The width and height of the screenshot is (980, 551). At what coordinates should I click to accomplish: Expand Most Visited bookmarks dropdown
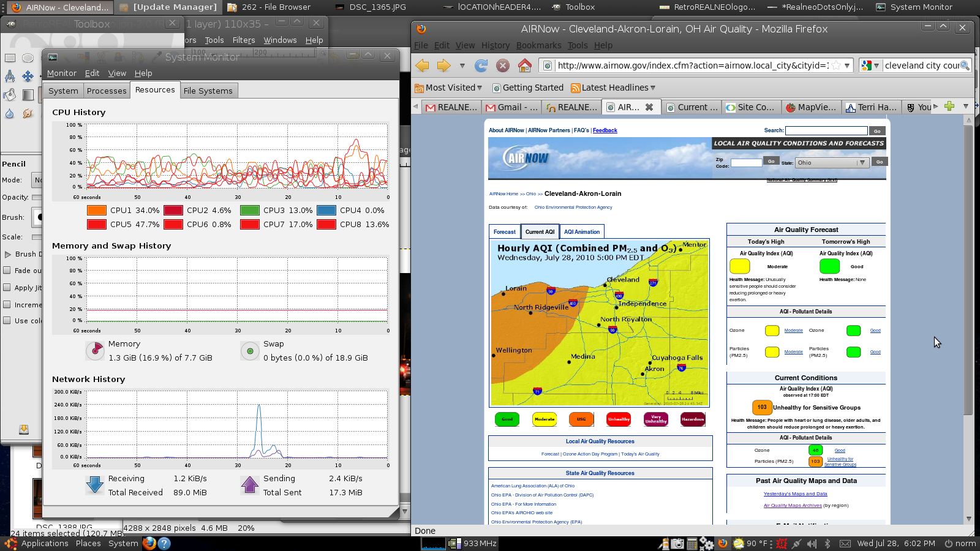(449, 88)
